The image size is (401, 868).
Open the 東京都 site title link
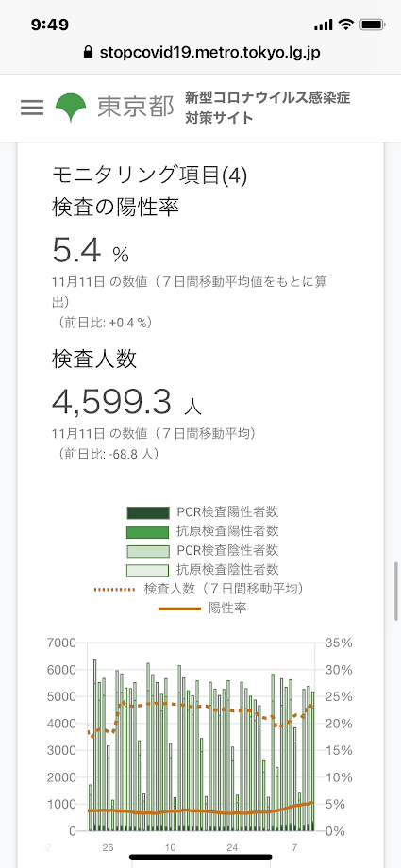(136, 108)
